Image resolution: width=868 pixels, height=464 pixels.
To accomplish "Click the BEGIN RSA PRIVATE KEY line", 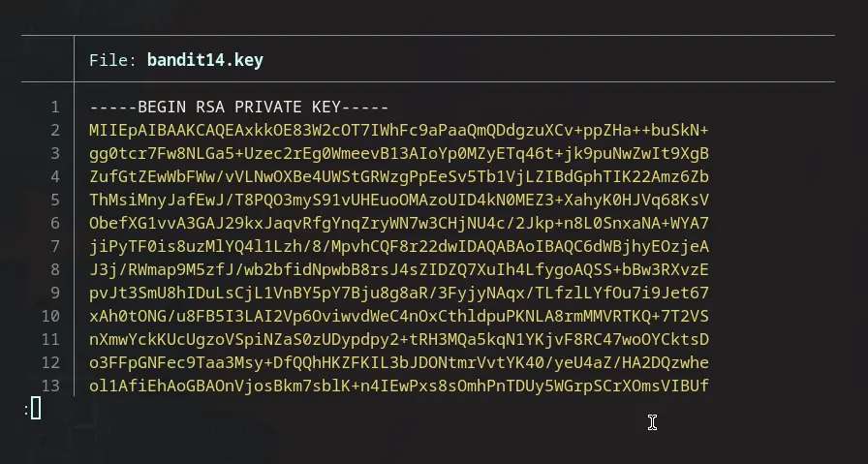I will pos(237,108).
